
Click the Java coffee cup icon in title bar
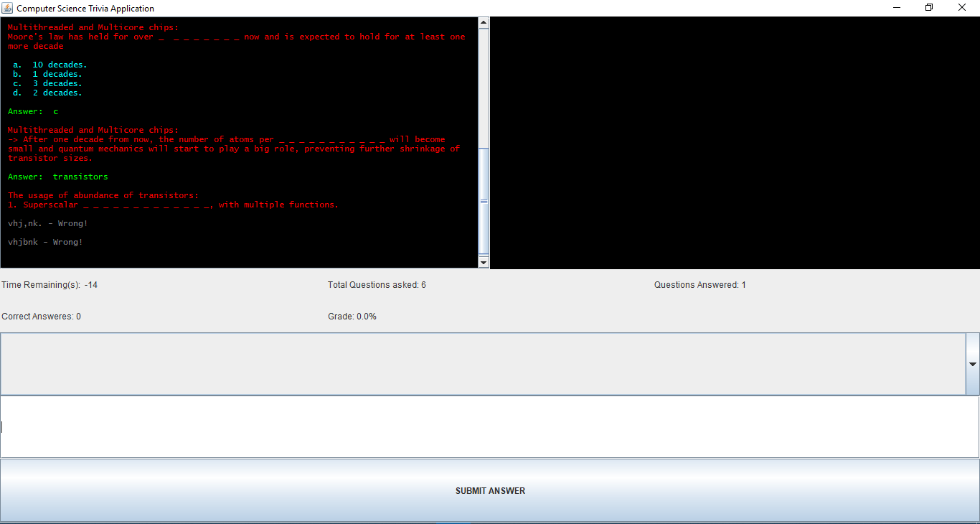pos(7,8)
